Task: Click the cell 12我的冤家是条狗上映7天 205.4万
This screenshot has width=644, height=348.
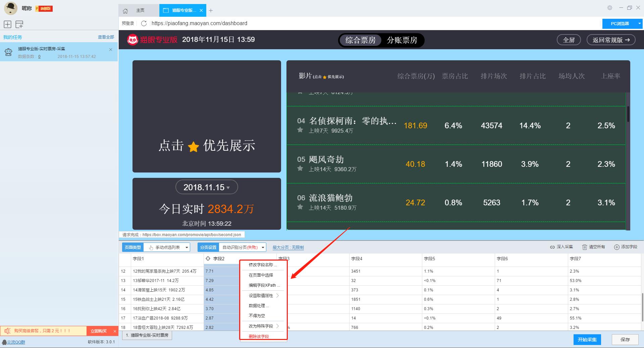Action: coord(167,271)
